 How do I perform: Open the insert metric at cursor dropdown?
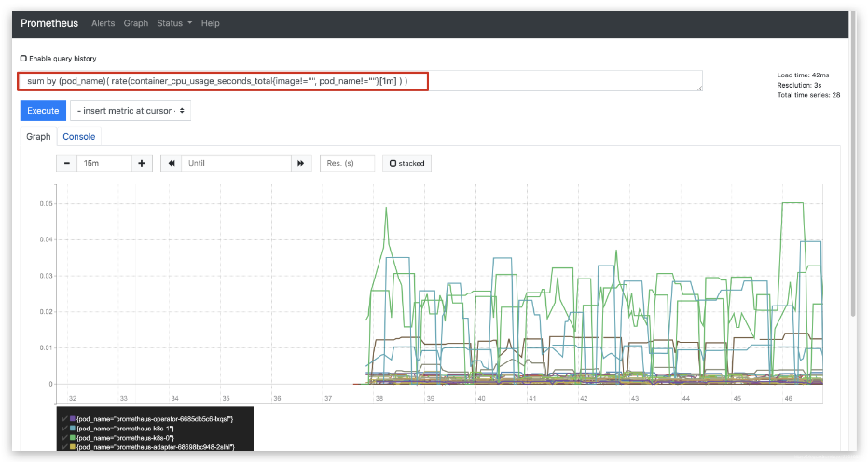click(x=131, y=111)
